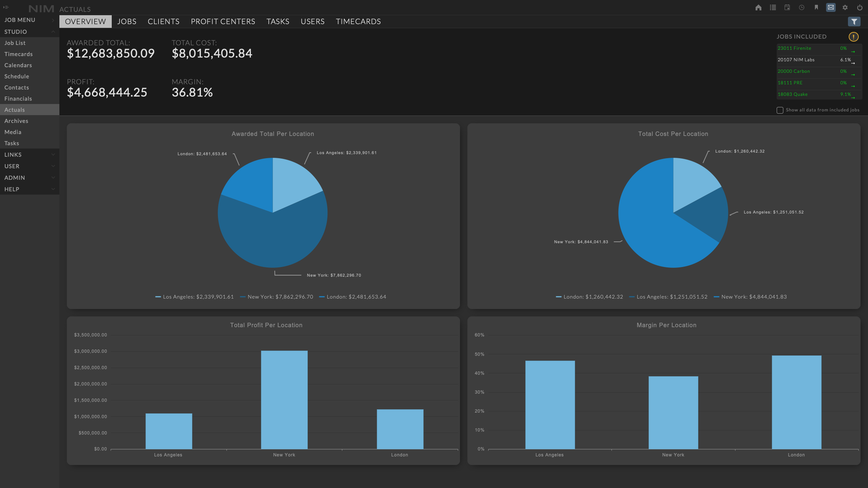Open the 18083 Quake job link
The image size is (868, 488).
(793, 94)
